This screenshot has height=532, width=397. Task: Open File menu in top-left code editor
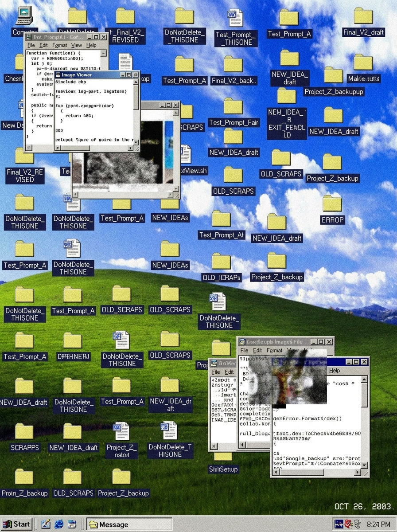(x=31, y=45)
